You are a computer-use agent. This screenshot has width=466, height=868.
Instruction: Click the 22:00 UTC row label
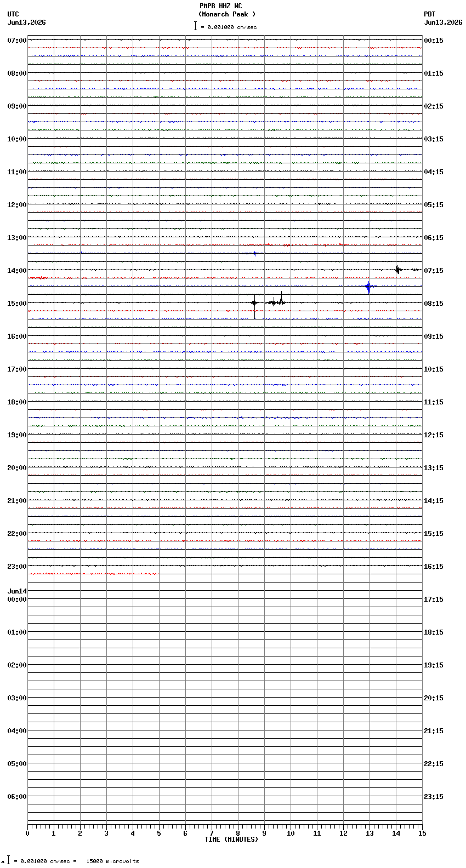[x=17, y=534]
